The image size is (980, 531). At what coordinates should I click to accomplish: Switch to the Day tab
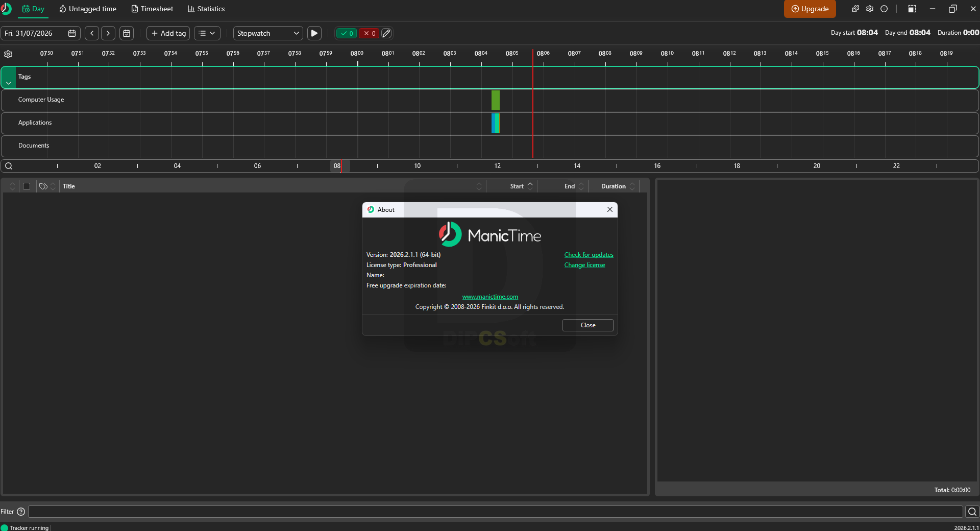click(x=33, y=9)
